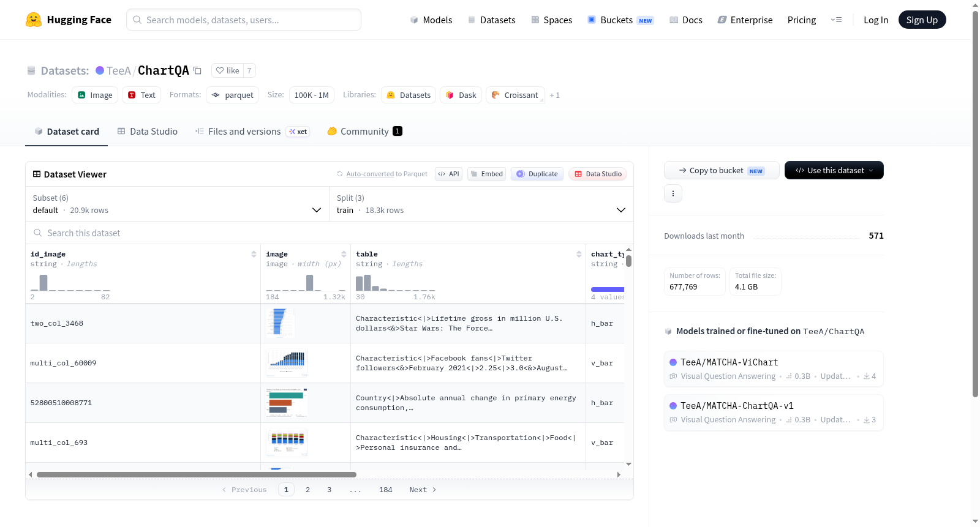
Task: Open the Dataset card tab
Action: 66,132
